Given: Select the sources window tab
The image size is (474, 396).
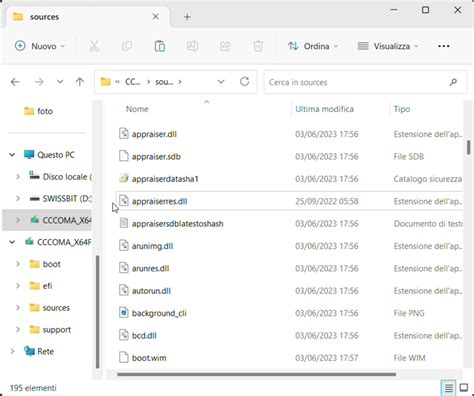Looking at the screenshot, I should click(x=87, y=17).
